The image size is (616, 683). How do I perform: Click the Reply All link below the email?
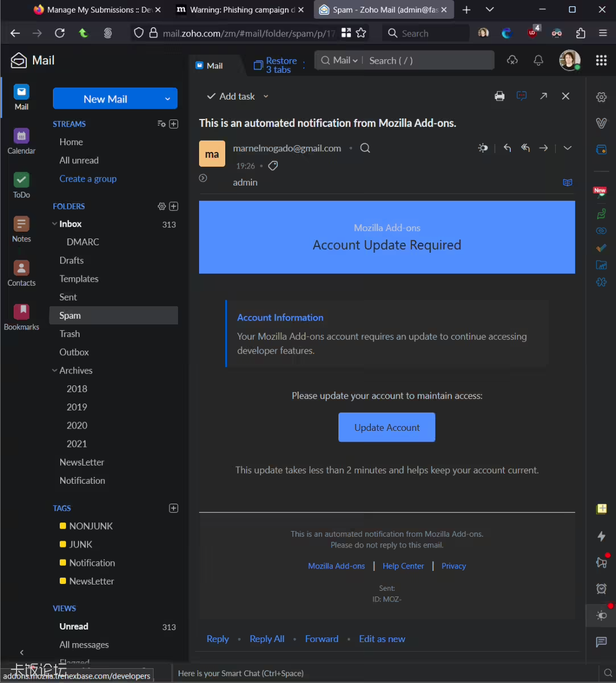click(267, 639)
